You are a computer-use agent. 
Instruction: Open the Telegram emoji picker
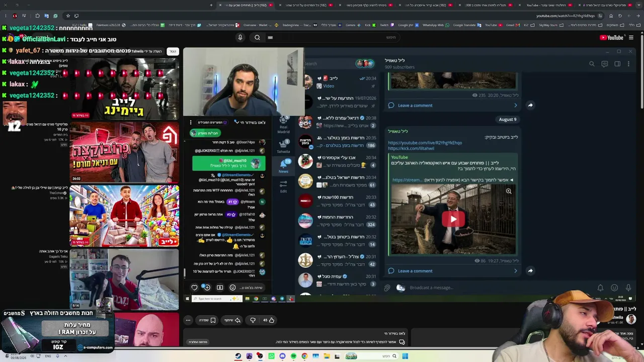pyautogui.click(x=614, y=288)
